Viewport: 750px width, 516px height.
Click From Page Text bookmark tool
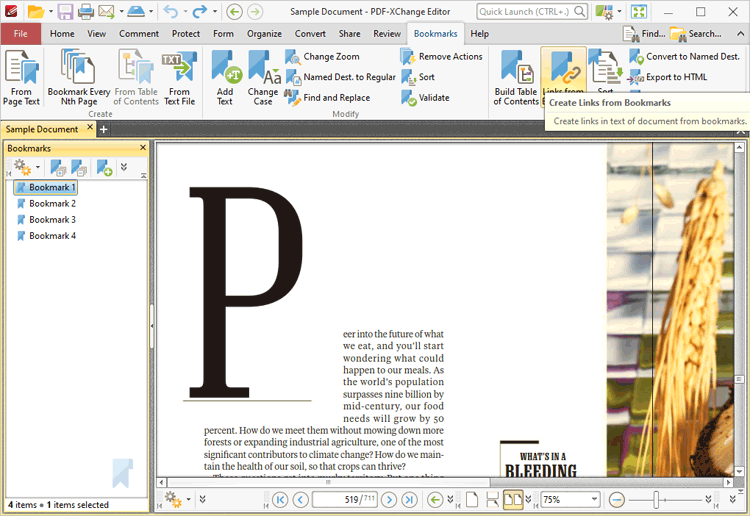coord(21,77)
